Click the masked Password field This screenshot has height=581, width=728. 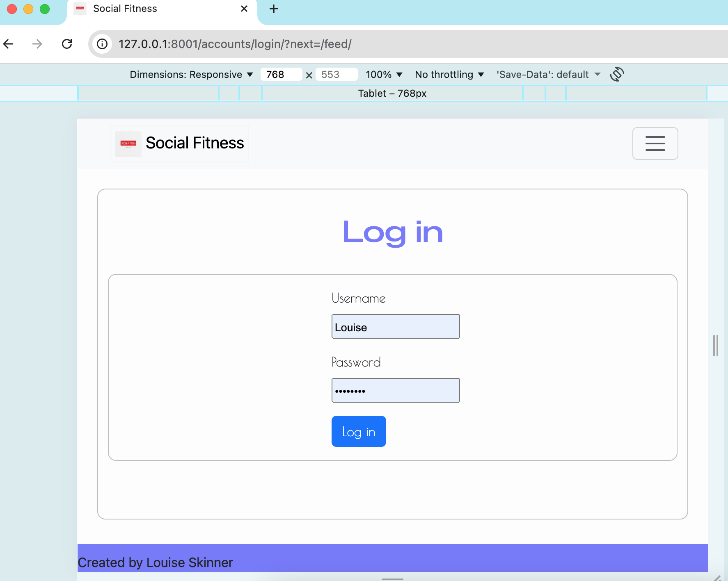pos(395,390)
